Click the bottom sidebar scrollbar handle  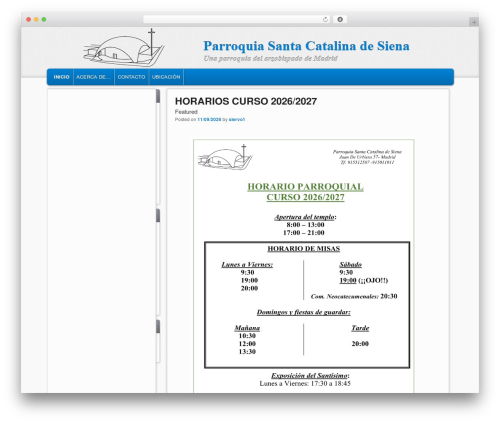pyautogui.click(x=158, y=326)
